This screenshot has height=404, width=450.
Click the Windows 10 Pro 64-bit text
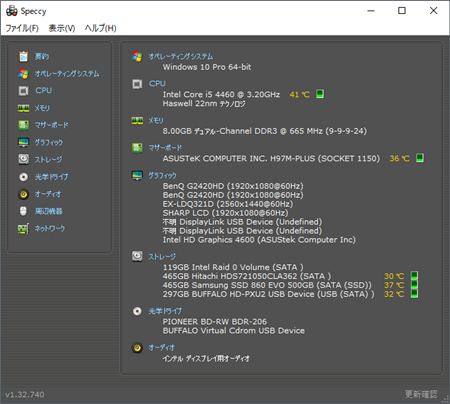pyautogui.click(x=207, y=67)
